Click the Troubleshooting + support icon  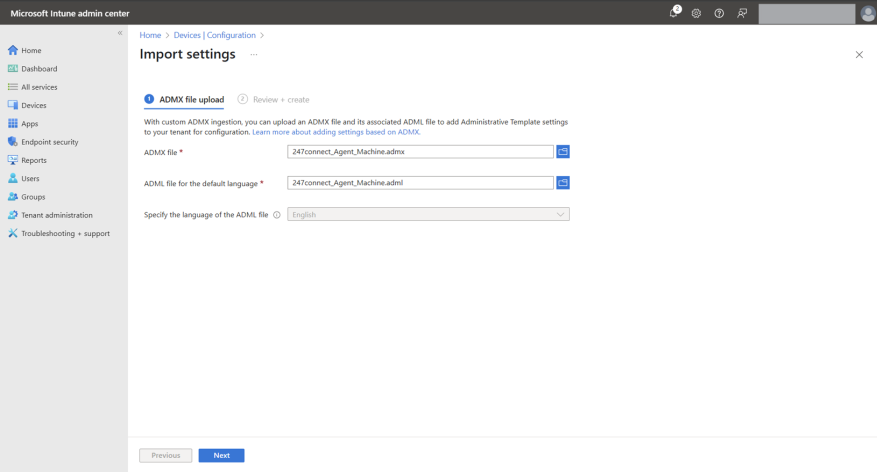pos(13,233)
